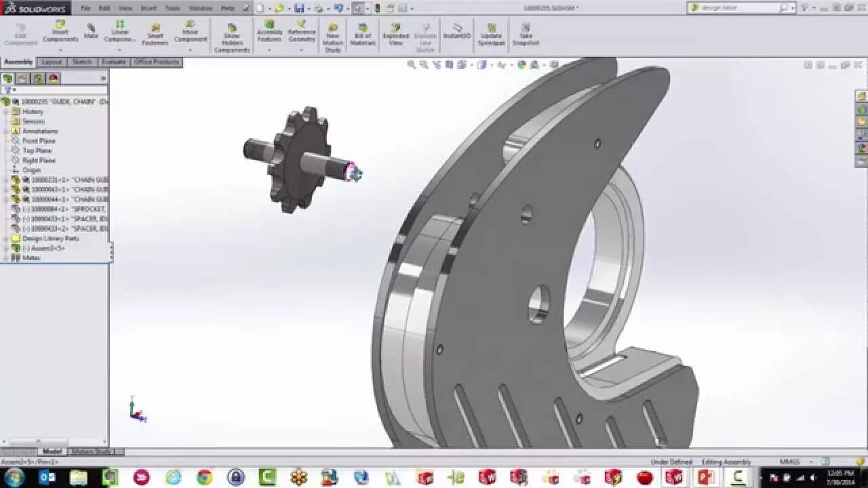Click the Windows Start button

[14, 477]
